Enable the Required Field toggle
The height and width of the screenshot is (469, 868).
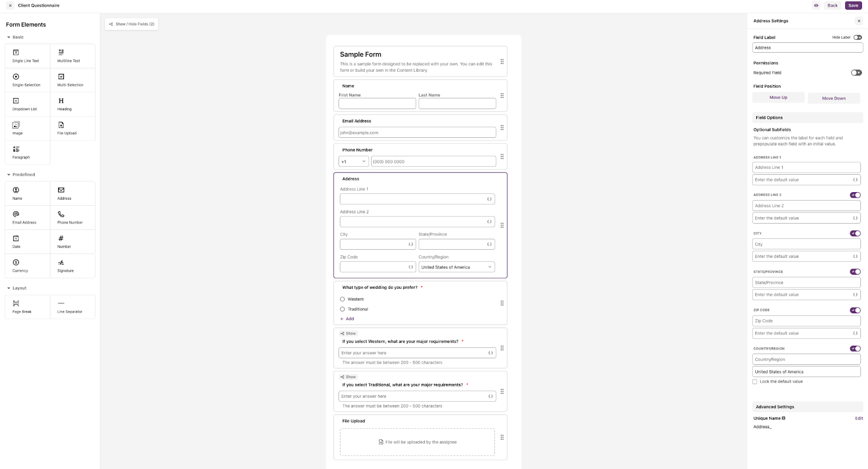[x=856, y=73]
